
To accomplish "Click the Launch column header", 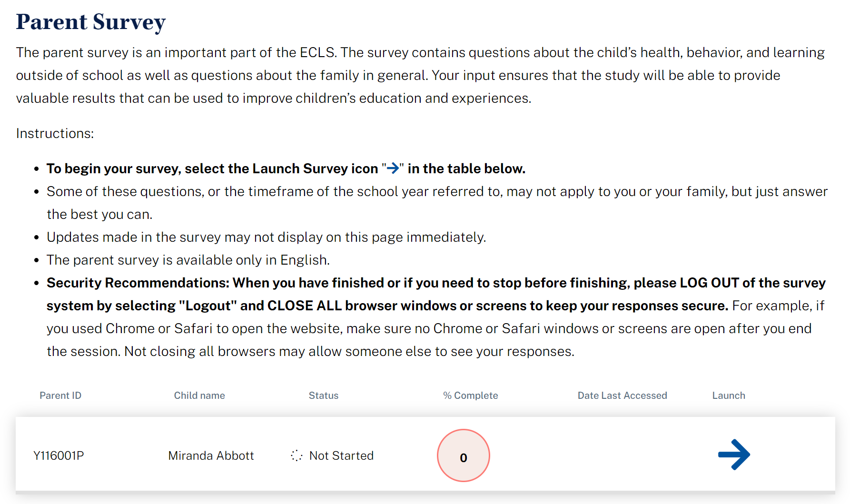I will [x=729, y=395].
